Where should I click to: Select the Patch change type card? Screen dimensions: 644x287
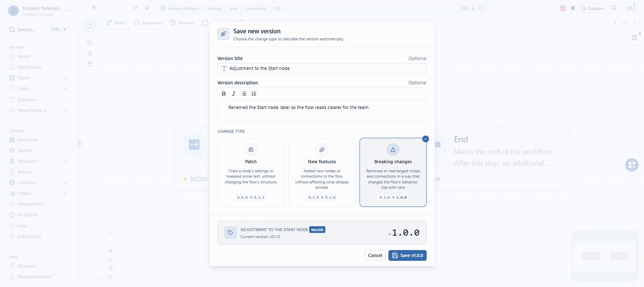[x=251, y=172]
